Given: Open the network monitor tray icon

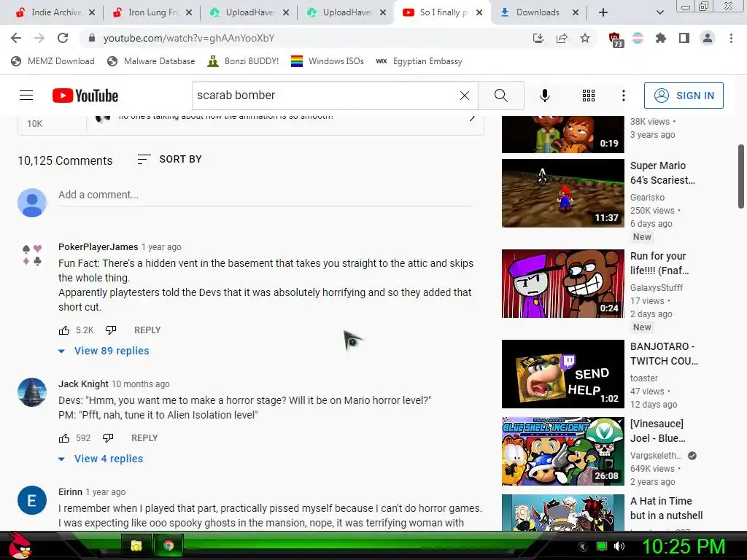Looking at the screenshot, I should click(x=602, y=546).
